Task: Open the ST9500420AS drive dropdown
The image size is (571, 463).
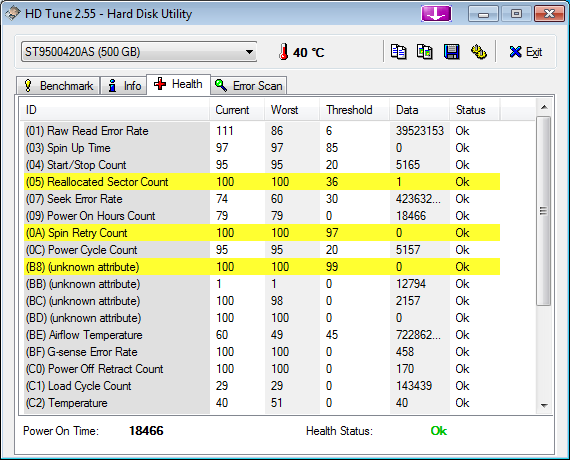Action: (x=139, y=52)
